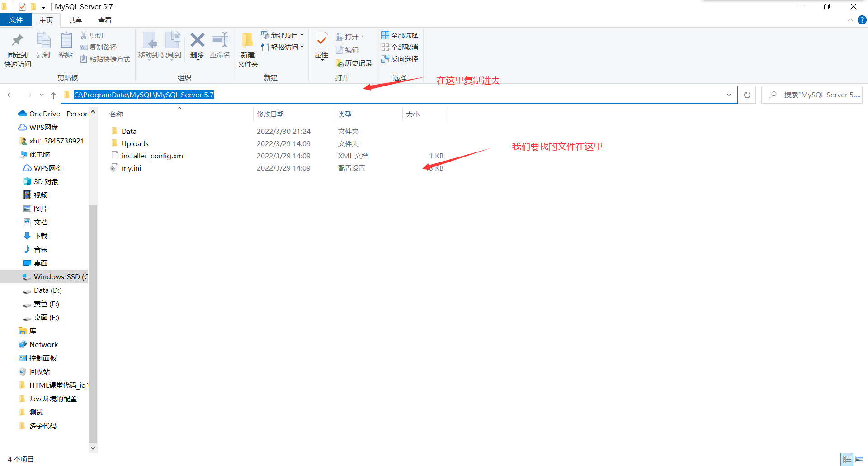Select the Data folder

pos(129,131)
